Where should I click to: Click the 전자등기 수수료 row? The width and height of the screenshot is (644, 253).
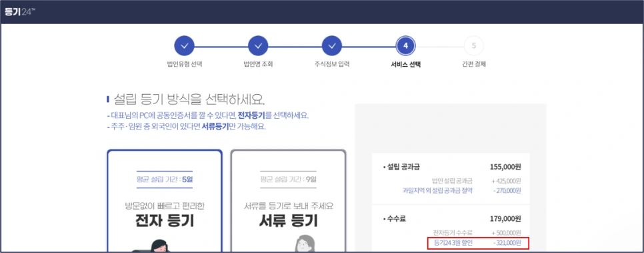(477, 232)
